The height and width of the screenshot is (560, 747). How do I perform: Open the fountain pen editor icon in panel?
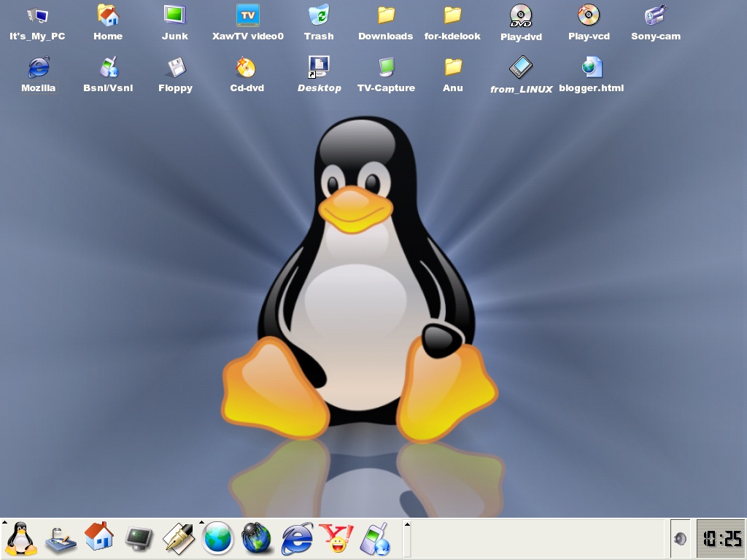179,539
